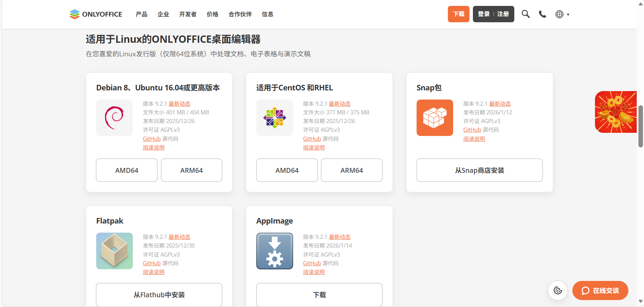Viewport: 644px width, 307px height.
Task: Click the page vertical scrollbar thumb
Action: 641,126
